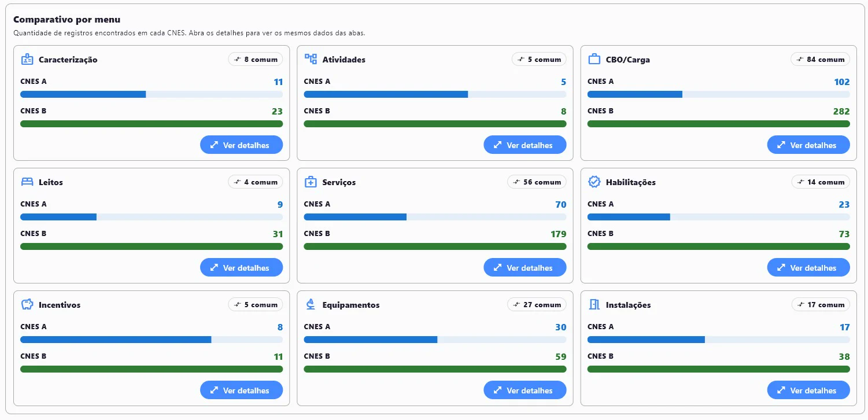Open Ver detalhes in the Atividades card
The width and height of the screenshot is (868, 420).
coord(525,145)
